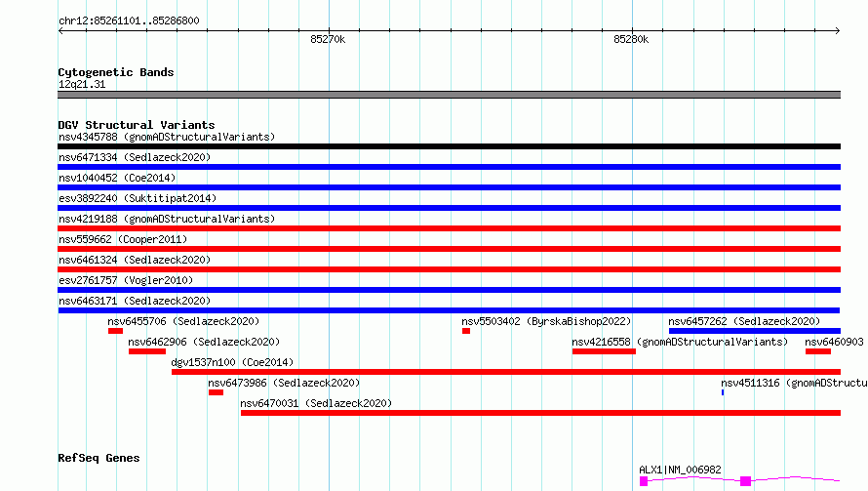
Task: Open the nsv1040452 (Coe2014) label
Action: (117, 178)
